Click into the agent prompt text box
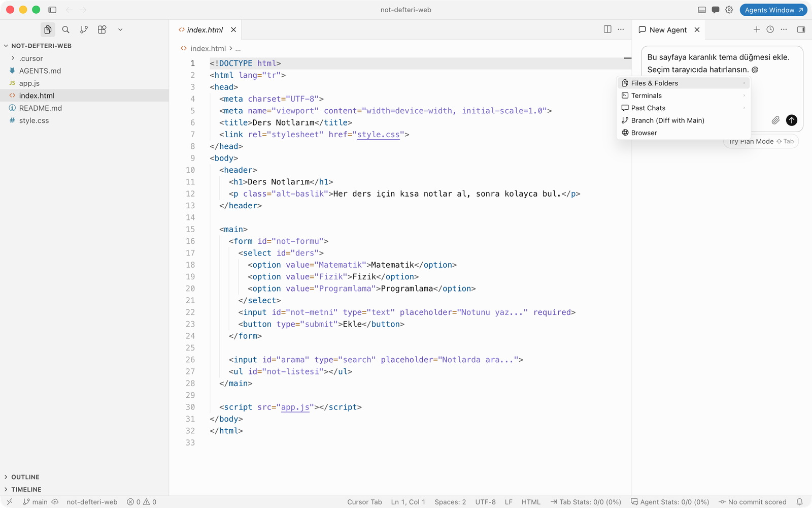Viewport: 812px width, 508px height. point(722,63)
